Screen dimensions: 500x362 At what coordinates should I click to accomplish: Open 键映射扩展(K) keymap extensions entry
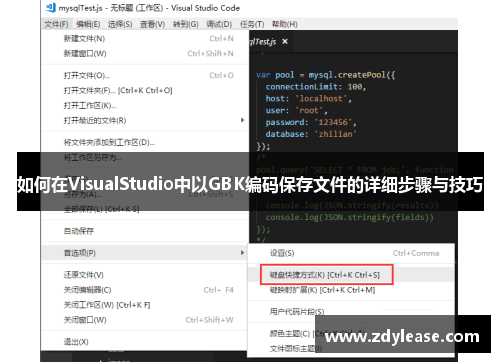(x=351, y=290)
